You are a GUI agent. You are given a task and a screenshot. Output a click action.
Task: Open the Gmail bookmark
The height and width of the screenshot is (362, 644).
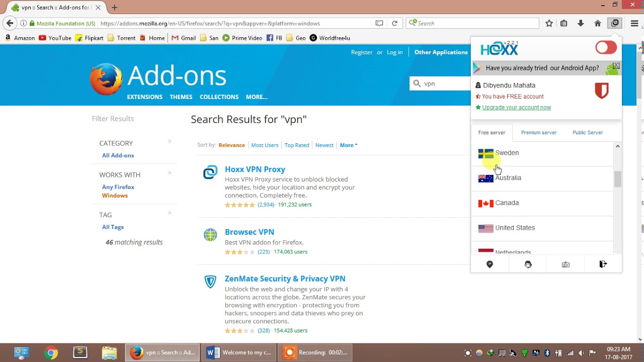coord(184,38)
